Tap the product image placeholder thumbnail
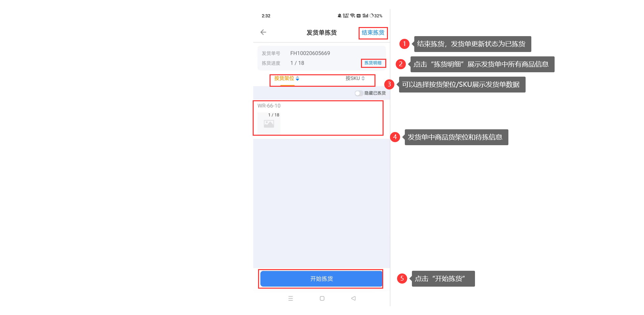Viewport: 644px width, 315px height. [269, 124]
